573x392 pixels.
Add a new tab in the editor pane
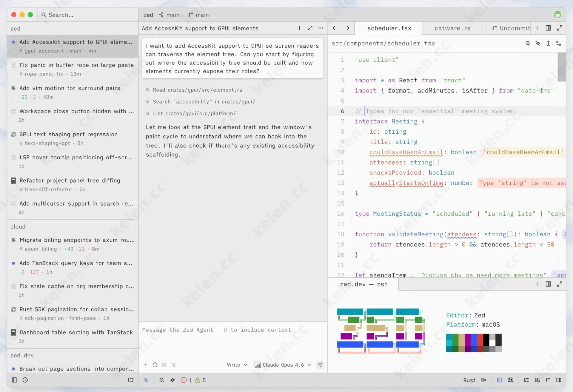click(x=537, y=28)
